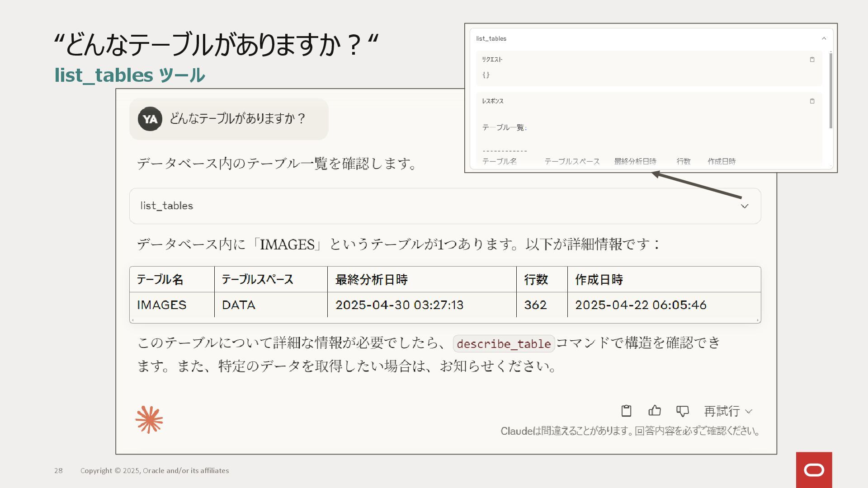Click the describe_table code label

click(504, 344)
